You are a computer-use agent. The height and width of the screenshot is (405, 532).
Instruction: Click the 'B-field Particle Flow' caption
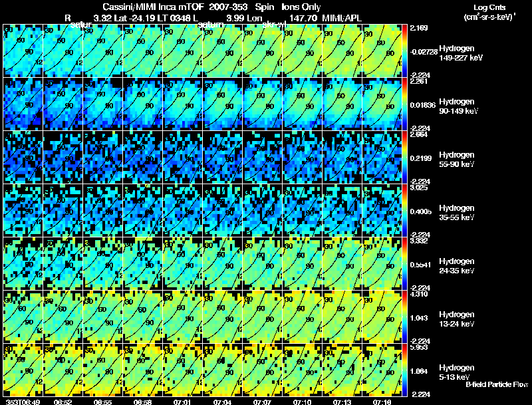click(497, 384)
